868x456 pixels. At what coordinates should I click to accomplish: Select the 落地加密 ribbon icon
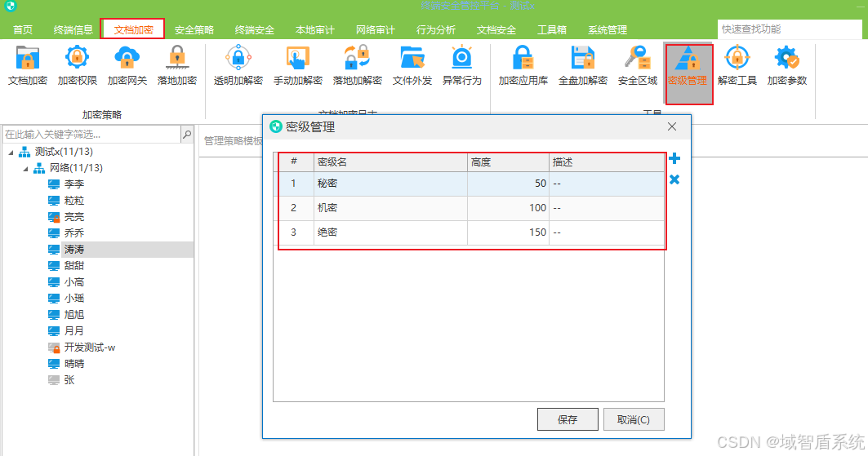pos(177,66)
